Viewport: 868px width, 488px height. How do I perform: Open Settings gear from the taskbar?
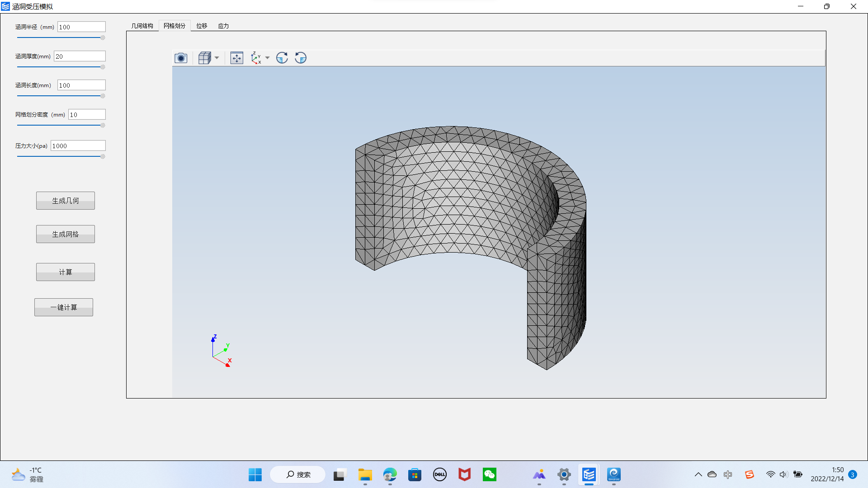point(564,474)
